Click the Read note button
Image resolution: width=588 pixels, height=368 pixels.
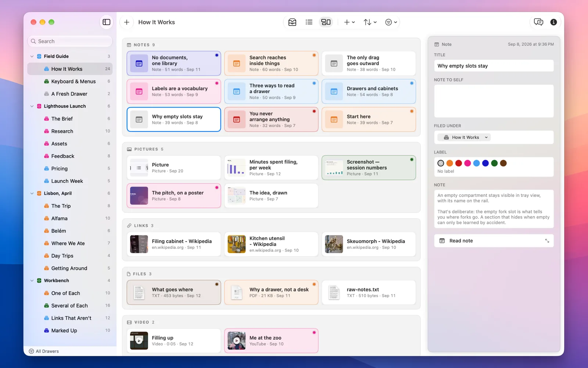pyautogui.click(x=494, y=241)
